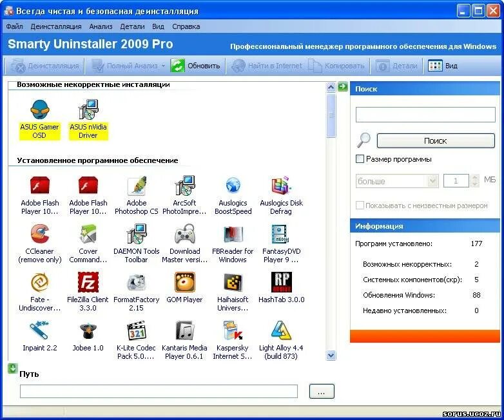Click the Обновить toolbar button
Viewport: 504px width, 420px height.
(x=195, y=66)
